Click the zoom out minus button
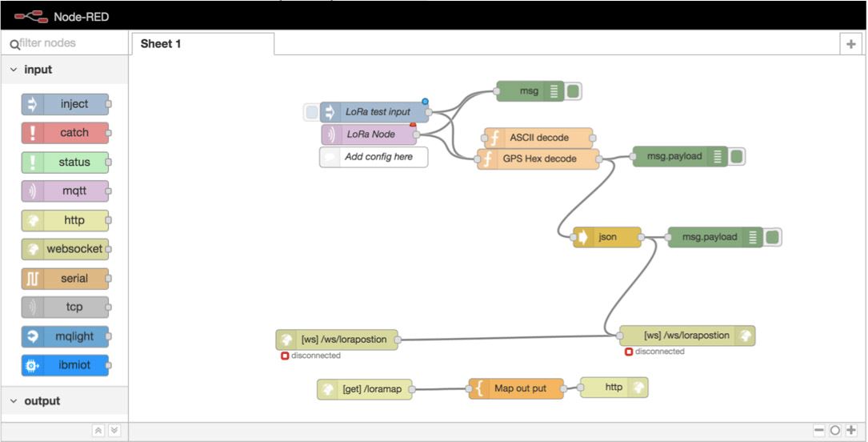 pos(819,431)
